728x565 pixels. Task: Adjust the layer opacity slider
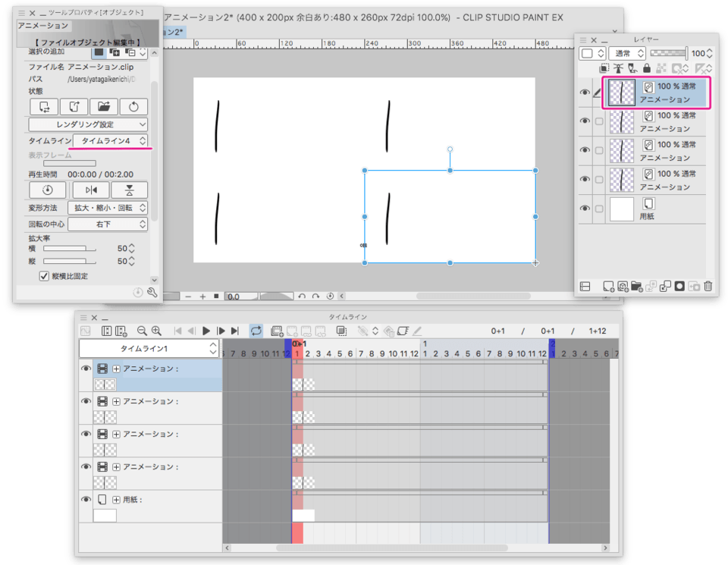(x=669, y=53)
